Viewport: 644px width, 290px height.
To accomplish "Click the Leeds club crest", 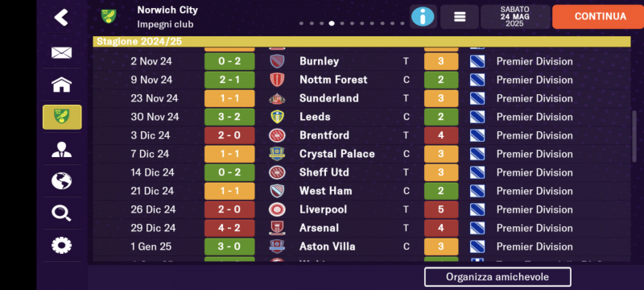I will (277, 117).
